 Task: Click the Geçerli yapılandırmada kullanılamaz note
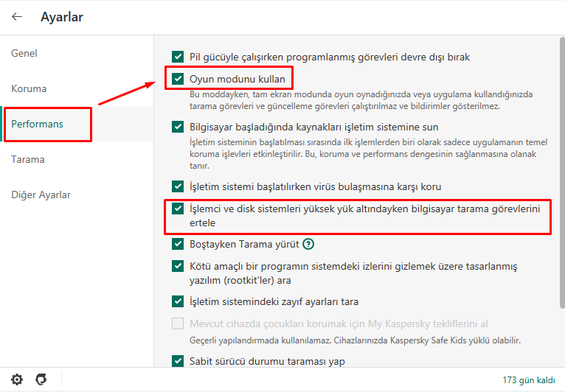tap(355, 340)
